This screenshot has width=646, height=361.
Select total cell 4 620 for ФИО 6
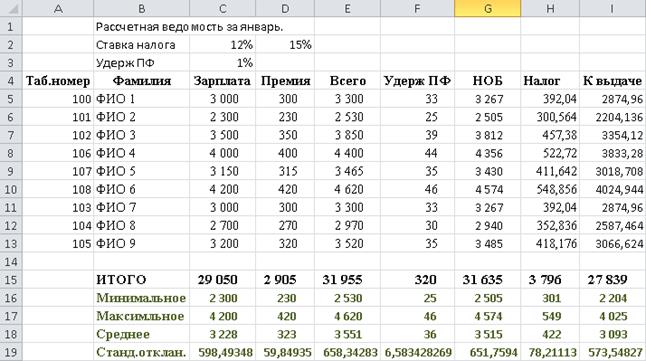tap(347, 189)
